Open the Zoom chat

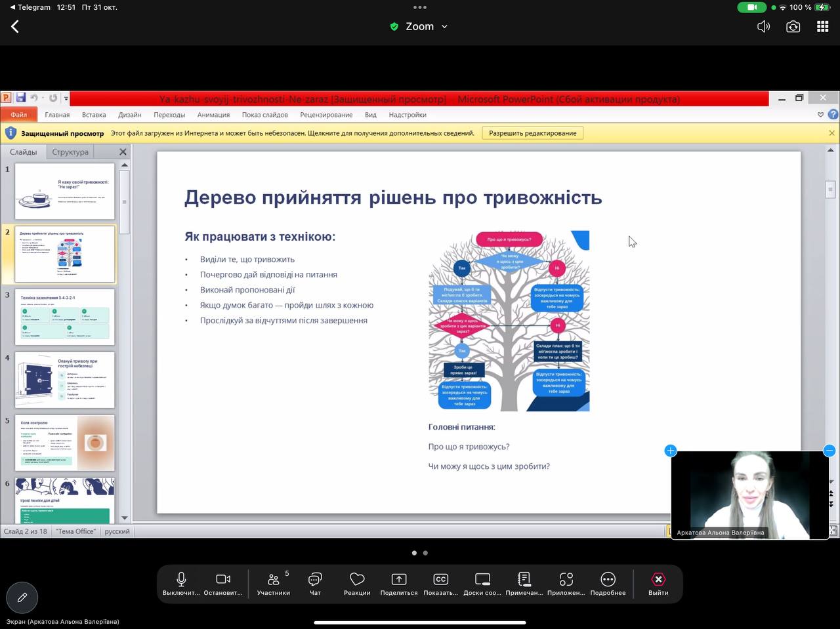coord(315,580)
